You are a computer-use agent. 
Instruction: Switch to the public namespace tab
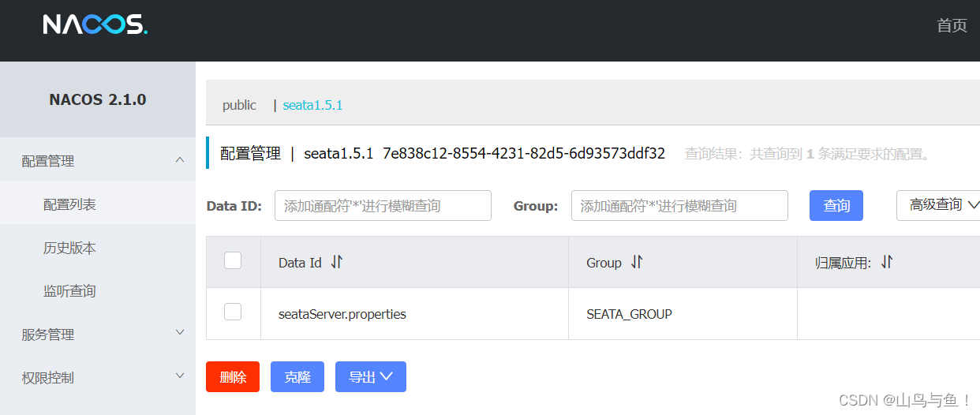coord(239,105)
